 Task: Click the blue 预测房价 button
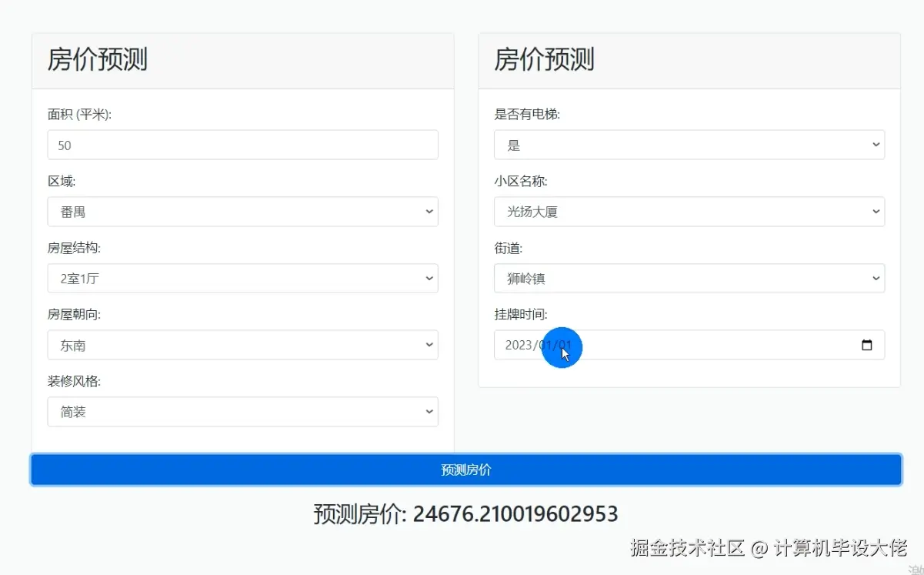(465, 470)
